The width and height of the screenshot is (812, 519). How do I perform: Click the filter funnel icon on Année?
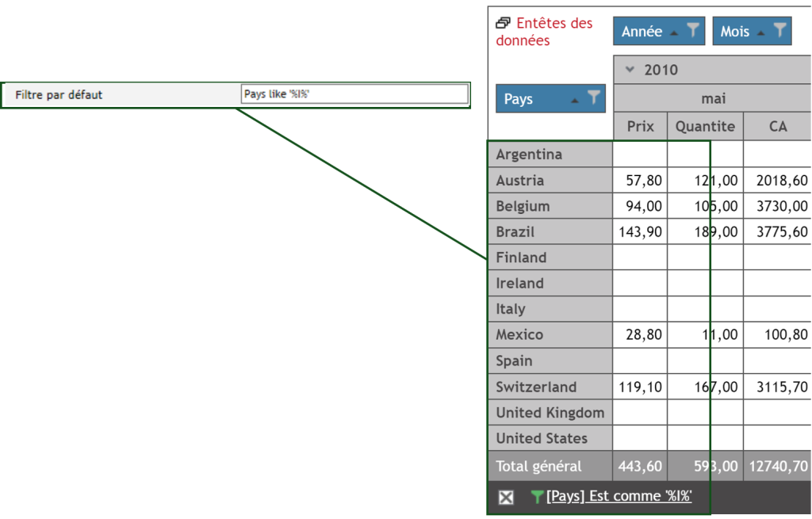(693, 31)
